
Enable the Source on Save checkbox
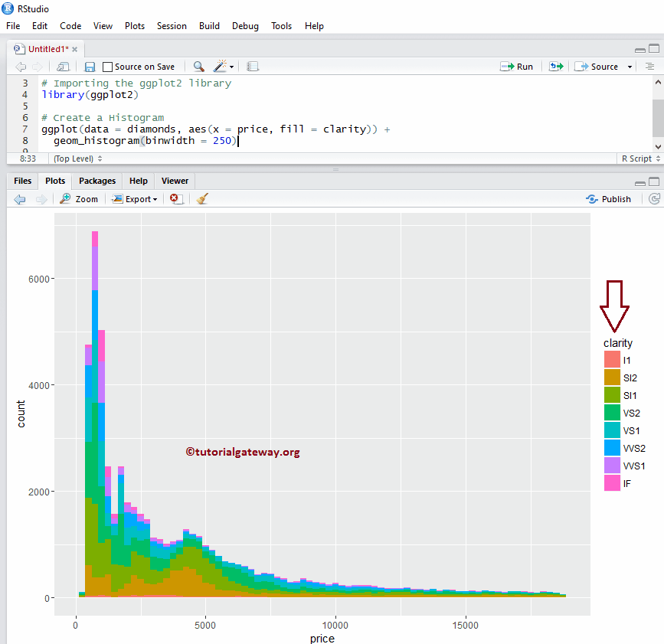[x=106, y=67]
